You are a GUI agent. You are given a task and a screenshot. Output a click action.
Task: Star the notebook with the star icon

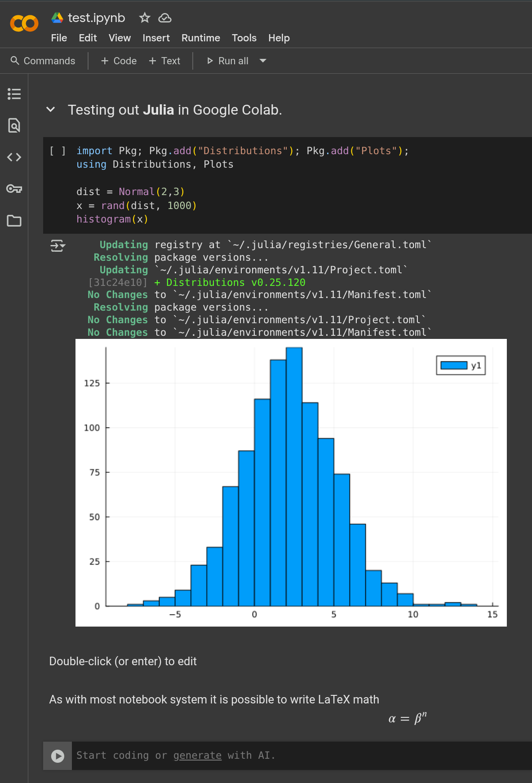144,18
